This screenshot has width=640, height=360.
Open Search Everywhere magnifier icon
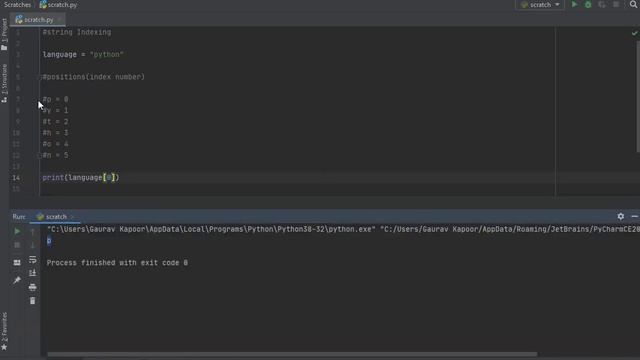(633, 4)
